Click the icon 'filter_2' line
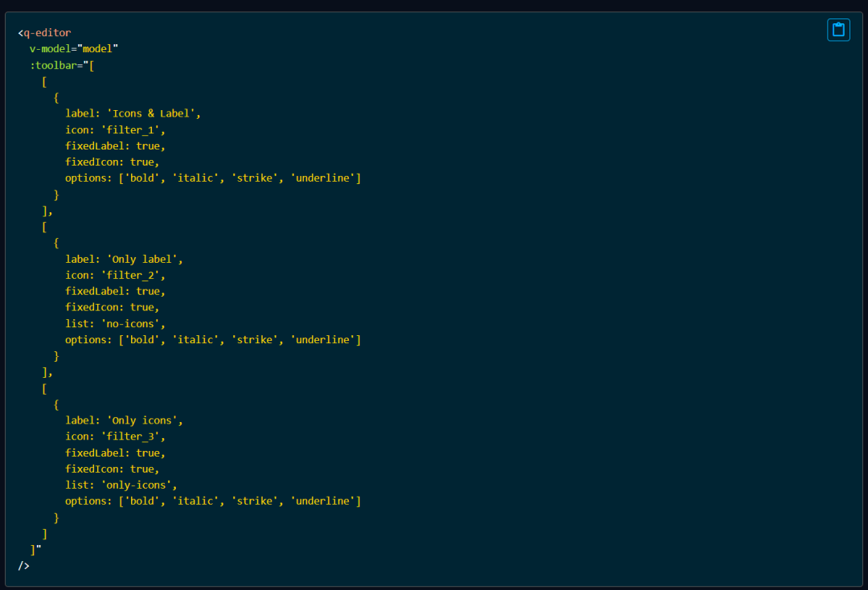Viewport: 868px width, 590px height. pos(115,275)
